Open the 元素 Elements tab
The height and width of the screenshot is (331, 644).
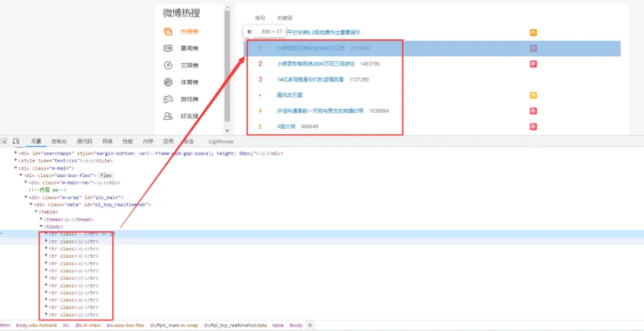pos(36,141)
